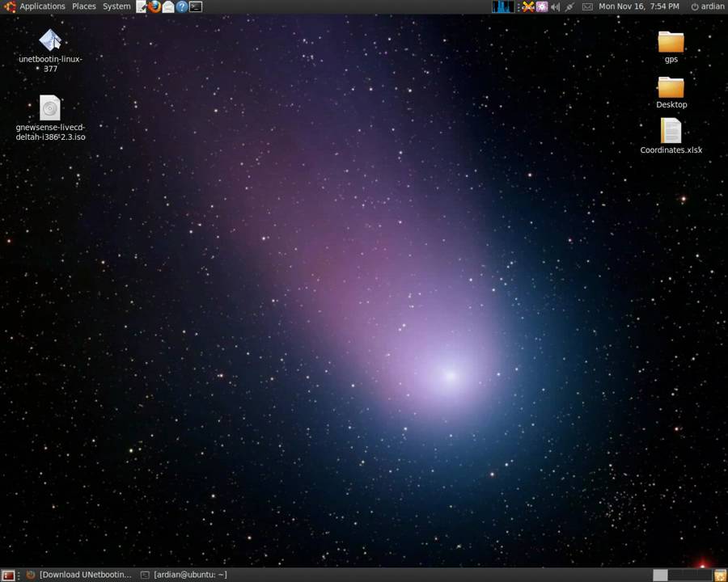This screenshot has height=582, width=728.
Task: Launch the text editor from panel
Action: pos(142,6)
